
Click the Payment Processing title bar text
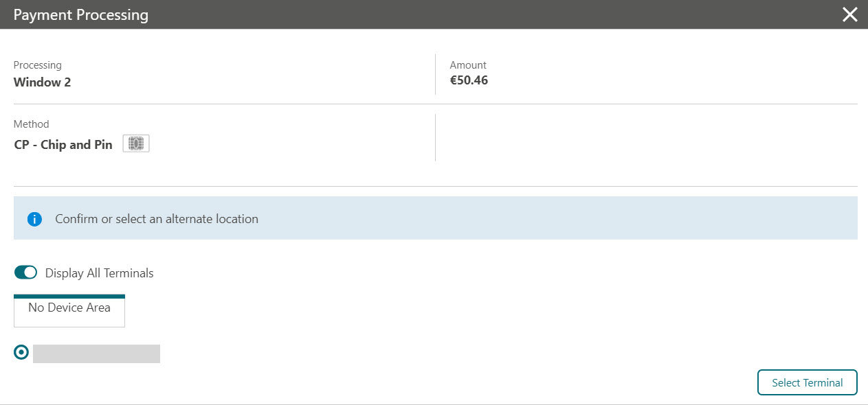pyautogui.click(x=81, y=14)
